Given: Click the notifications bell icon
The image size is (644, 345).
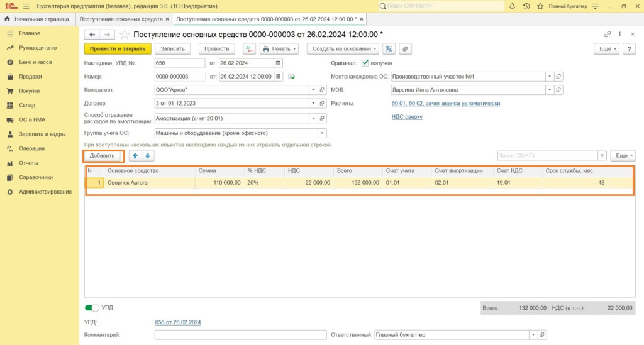Looking at the screenshot, I should 513,6.
